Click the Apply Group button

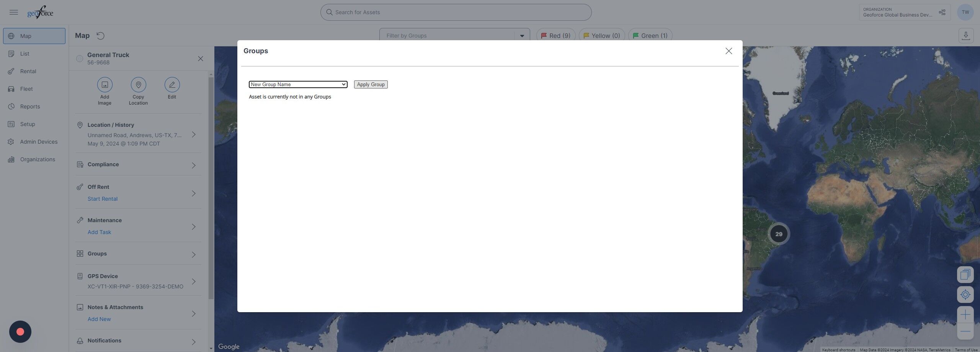(x=371, y=84)
